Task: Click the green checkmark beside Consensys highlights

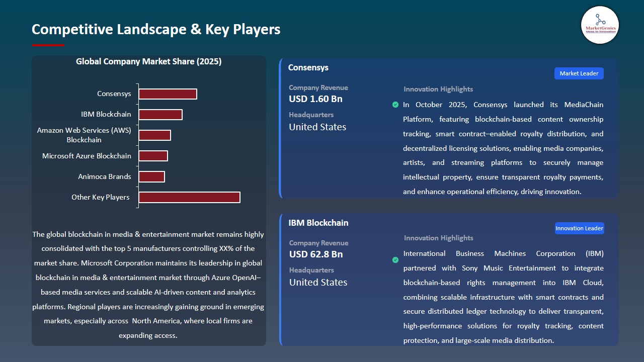Action: tap(395, 105)
